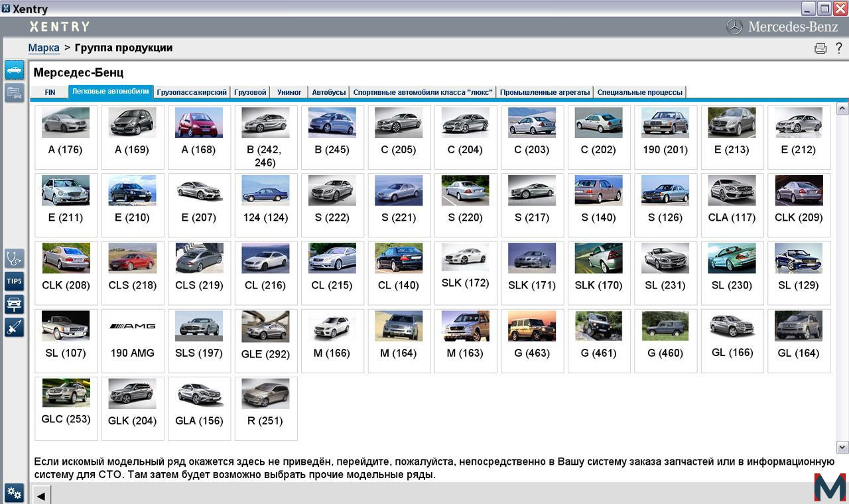
Task: Choose the SL (231) model
Action: (x=665, y=273)
